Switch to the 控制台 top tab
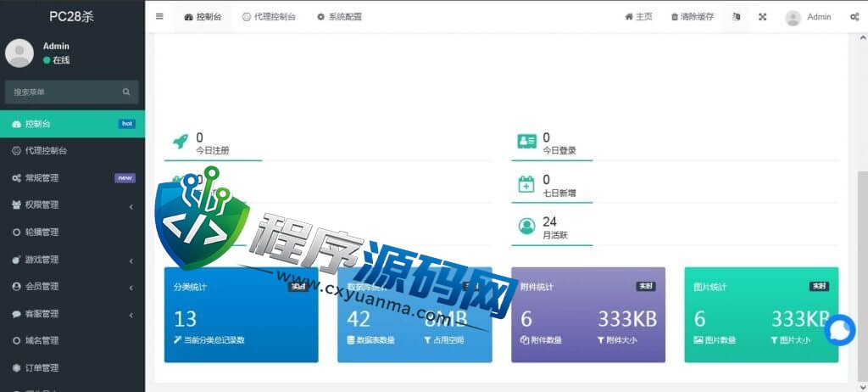 coord(203,17)
